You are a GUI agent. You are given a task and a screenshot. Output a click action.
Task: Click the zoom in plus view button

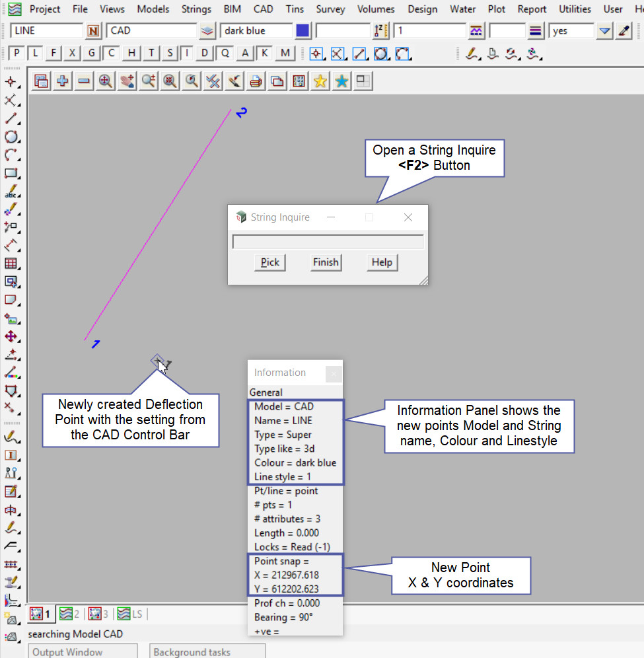point(63,81)
